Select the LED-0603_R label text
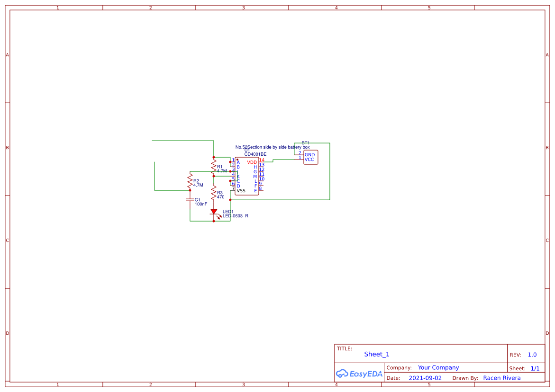This screenshot has width=555, height=392. coord(235,216)
